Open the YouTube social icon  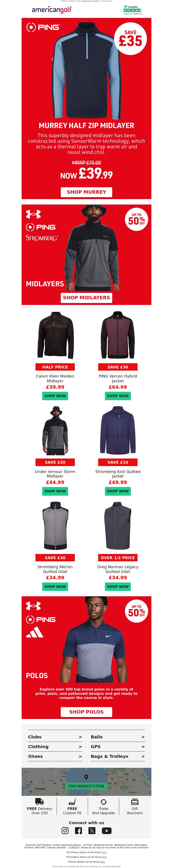(x=107, y=830)
